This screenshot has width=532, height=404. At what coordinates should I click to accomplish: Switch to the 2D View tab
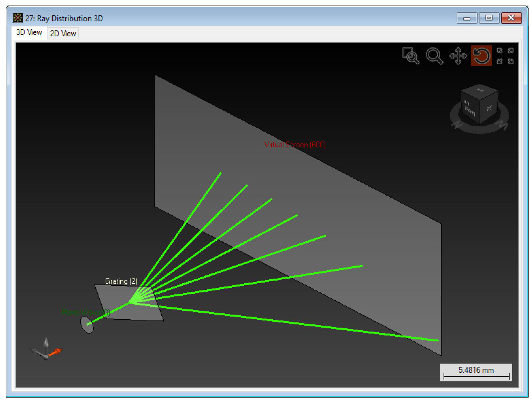pyautogui.click(x=63, y=33)
